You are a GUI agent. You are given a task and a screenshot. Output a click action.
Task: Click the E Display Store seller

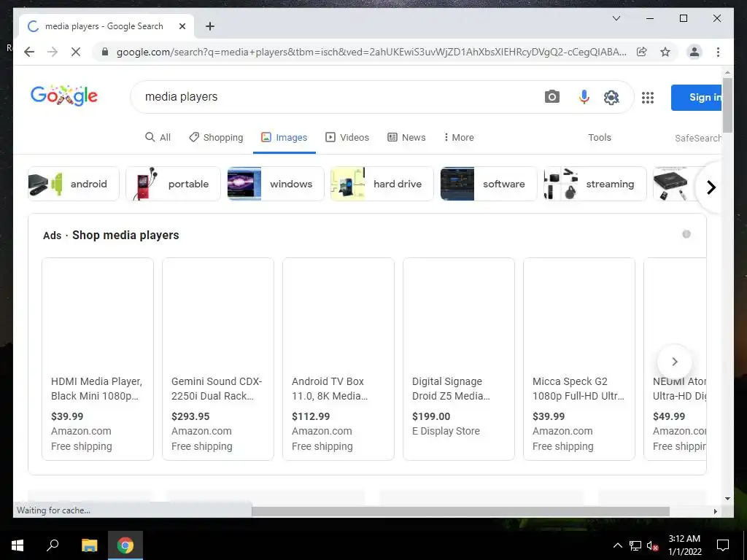coord(446,431)
